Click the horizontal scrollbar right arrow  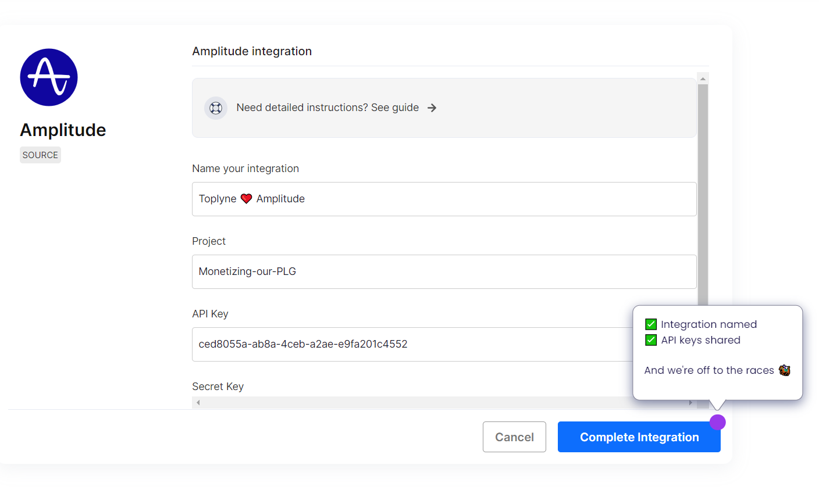click(690, 402)
